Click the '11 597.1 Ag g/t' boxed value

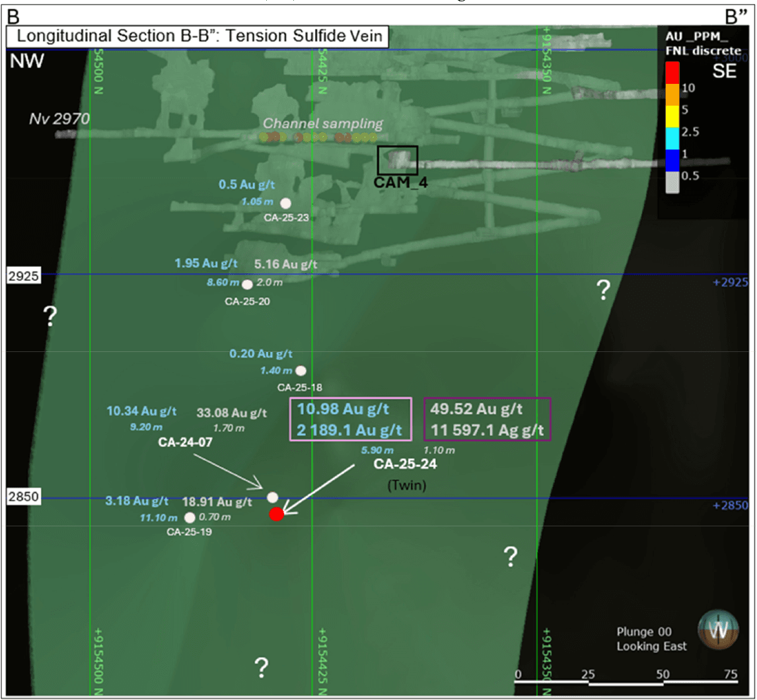tap(487, 430)
